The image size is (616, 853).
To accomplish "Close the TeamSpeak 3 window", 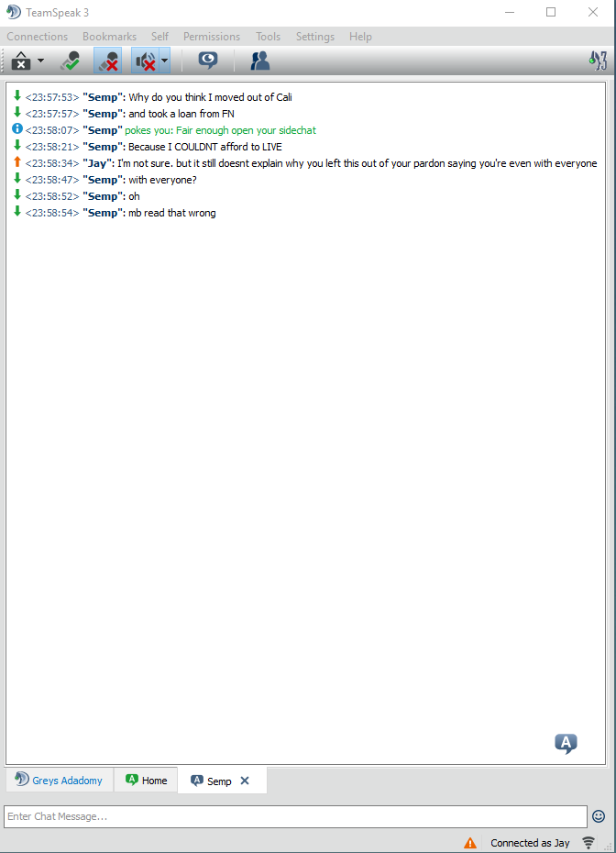I will tap(593, 12).
